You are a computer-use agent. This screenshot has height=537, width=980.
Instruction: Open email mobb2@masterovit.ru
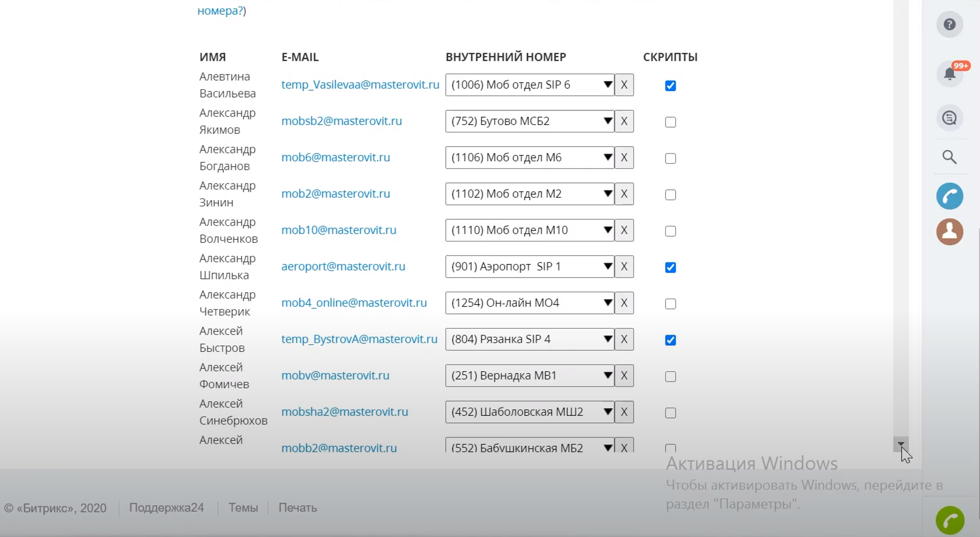[339, 447]
